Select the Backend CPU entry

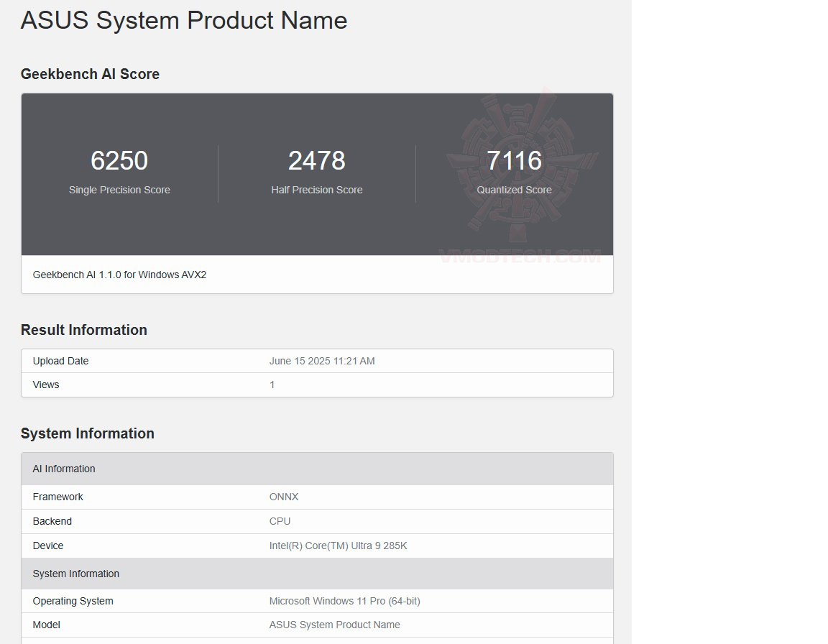pos(280,521)
